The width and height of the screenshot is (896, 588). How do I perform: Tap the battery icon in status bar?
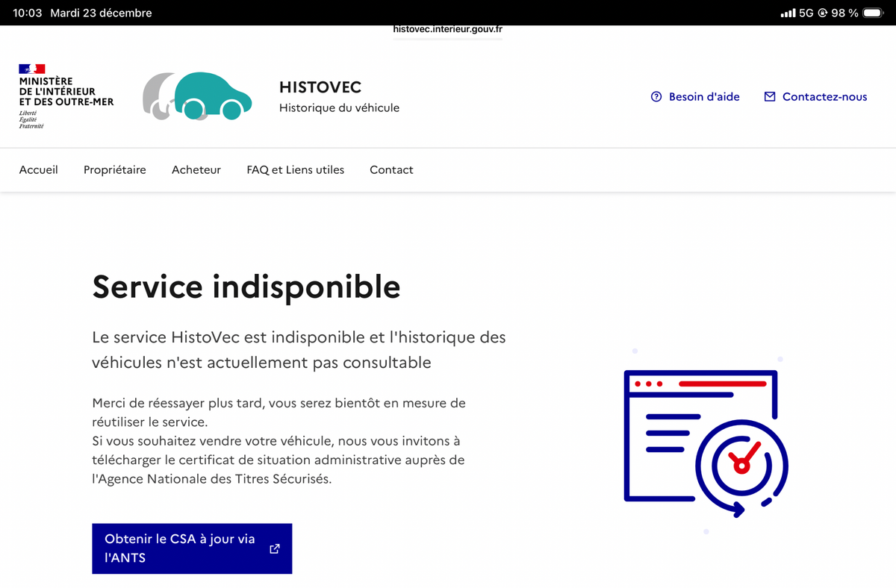tap(872, 13)
